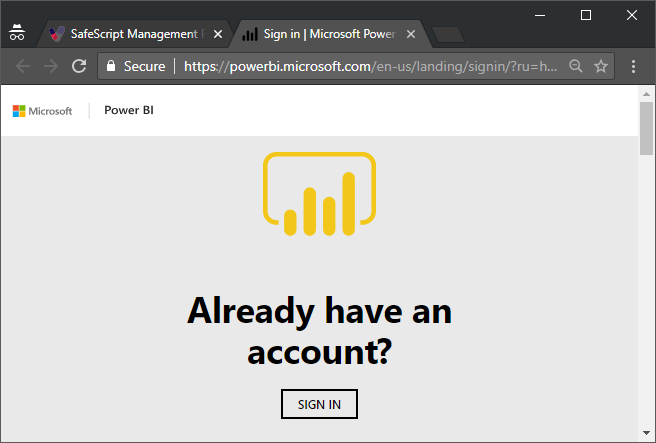
Task: Click the SIGN IN button
Action: click(319, 404)
